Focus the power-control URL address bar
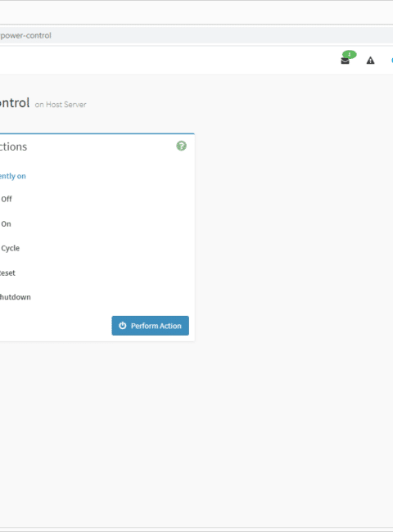The image size is (393, 532). point(196,35)
